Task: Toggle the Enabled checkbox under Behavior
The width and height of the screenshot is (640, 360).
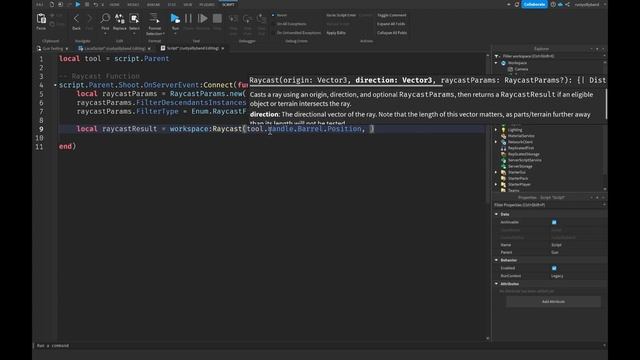Action: pyautogui.click(x=554, y=268)
